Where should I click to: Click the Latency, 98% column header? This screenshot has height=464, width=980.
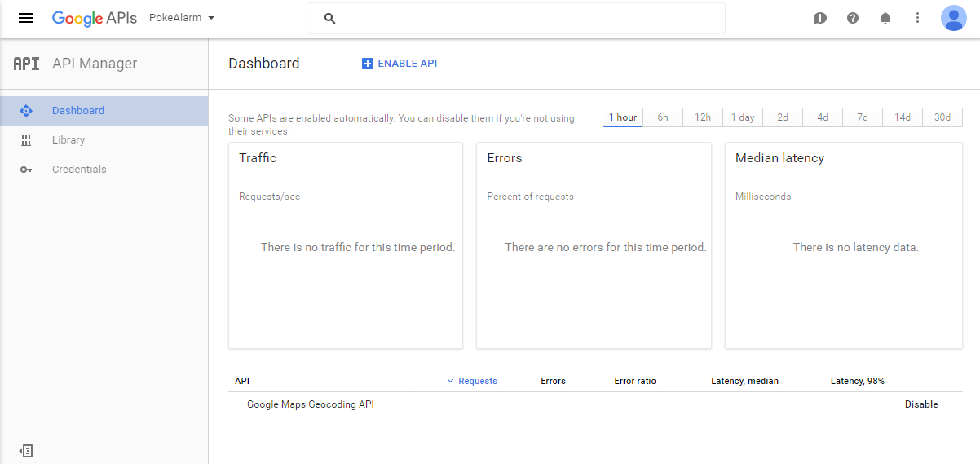857,381
